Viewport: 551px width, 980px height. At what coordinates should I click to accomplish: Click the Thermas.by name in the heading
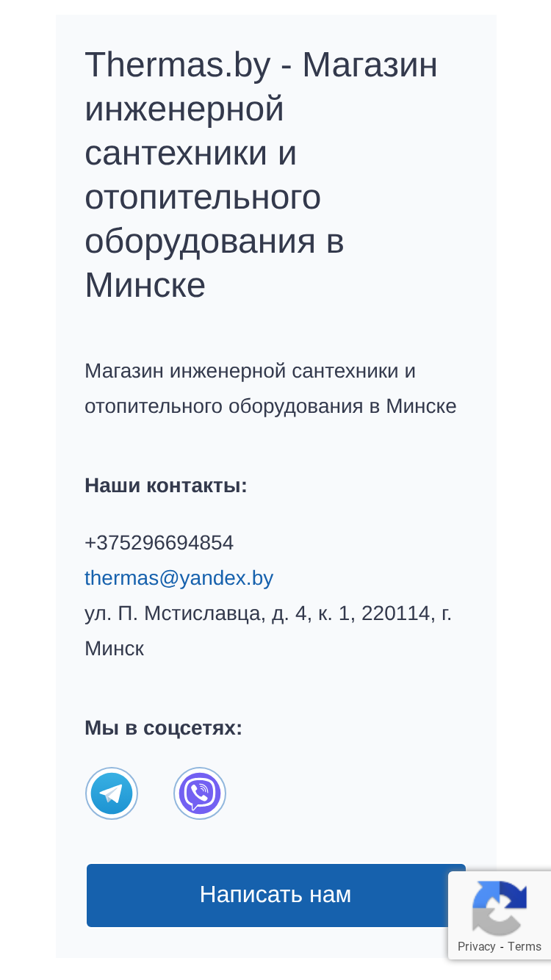[178, 66]
